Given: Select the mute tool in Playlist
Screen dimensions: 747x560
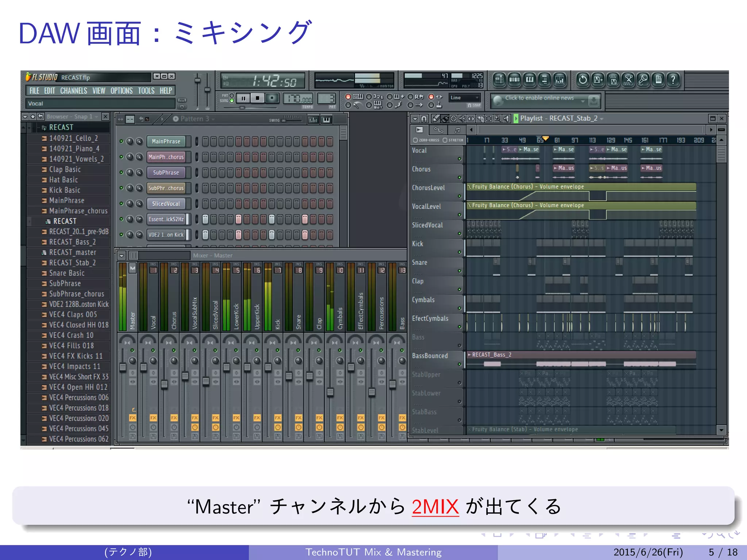Looking at the screenshot, I should tap(462, 118).
